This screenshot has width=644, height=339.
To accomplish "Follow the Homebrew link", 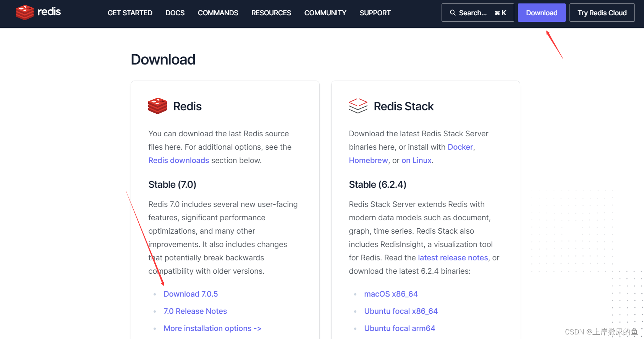I will click(x=368, y=160).
